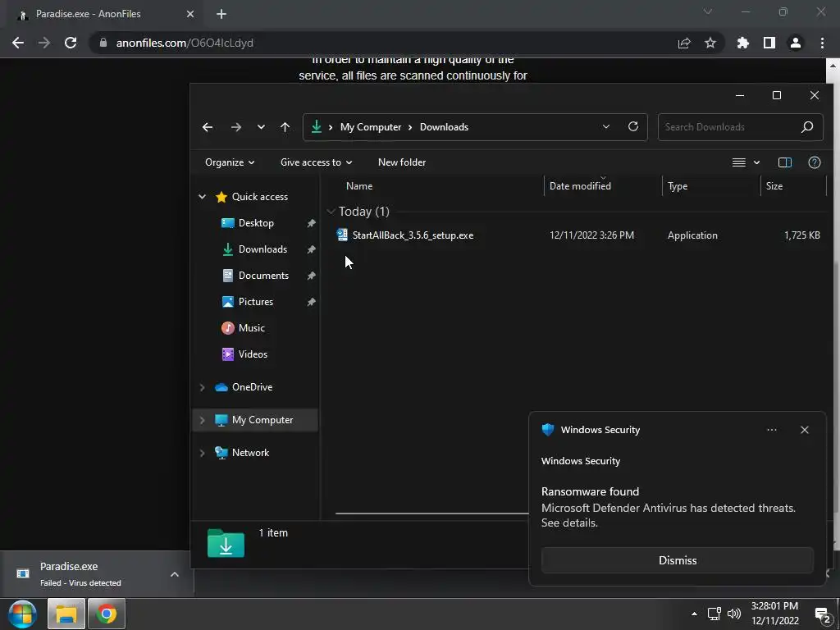Open the Windows Start button
The height and width of the screenshot is (630, 840).
coord(22,614)
